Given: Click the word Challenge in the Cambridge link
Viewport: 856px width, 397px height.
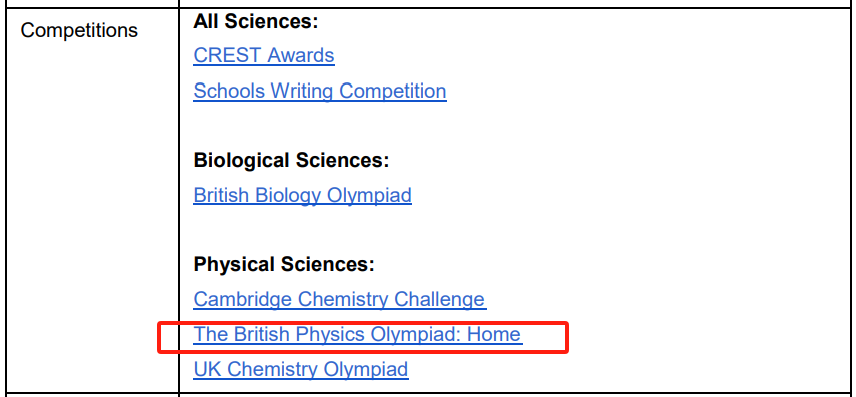Looking at the screenshot, I should pos(439,299).
